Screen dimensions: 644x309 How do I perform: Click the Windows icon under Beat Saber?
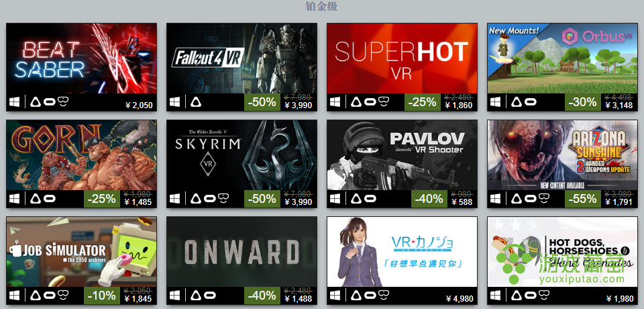coord(14,102)
